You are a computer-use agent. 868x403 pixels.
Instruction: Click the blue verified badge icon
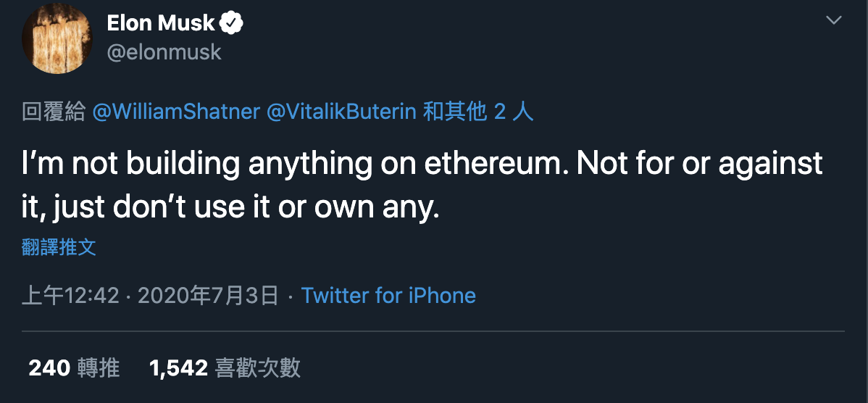point(231,23)
